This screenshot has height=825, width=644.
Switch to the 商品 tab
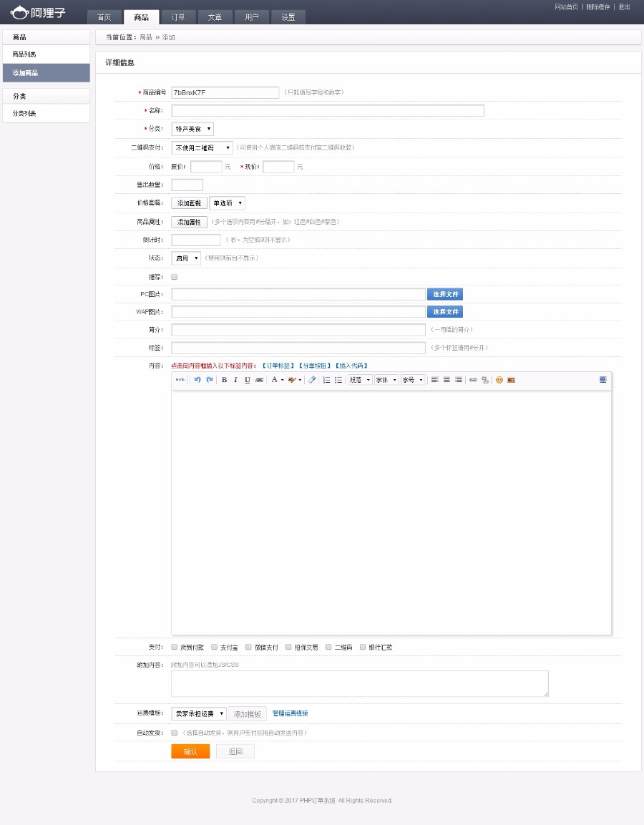pos(141,17)
